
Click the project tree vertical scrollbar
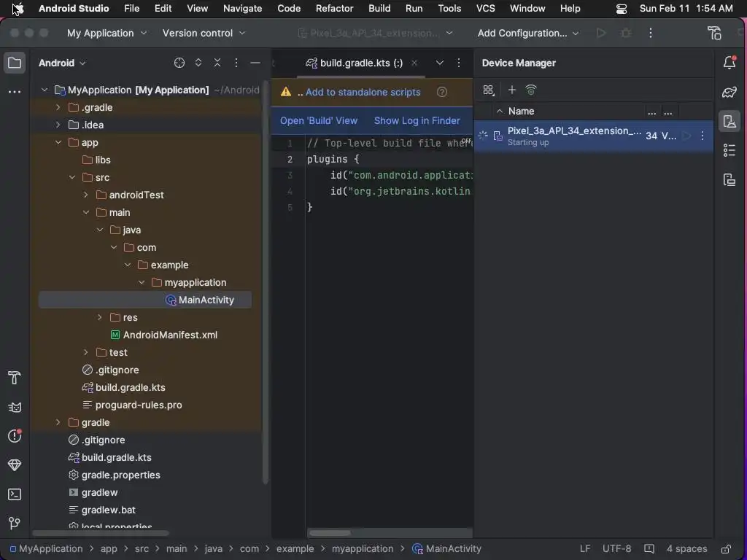tap(266, 282)
